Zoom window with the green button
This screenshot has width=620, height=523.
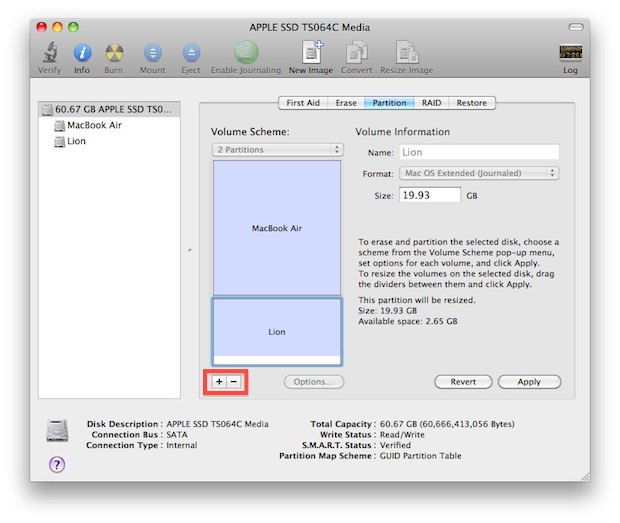[x=74, y=27]
